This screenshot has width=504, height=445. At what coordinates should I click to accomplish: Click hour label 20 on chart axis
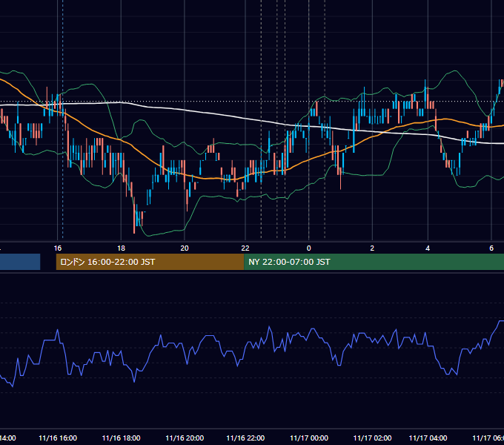point(185,248)
